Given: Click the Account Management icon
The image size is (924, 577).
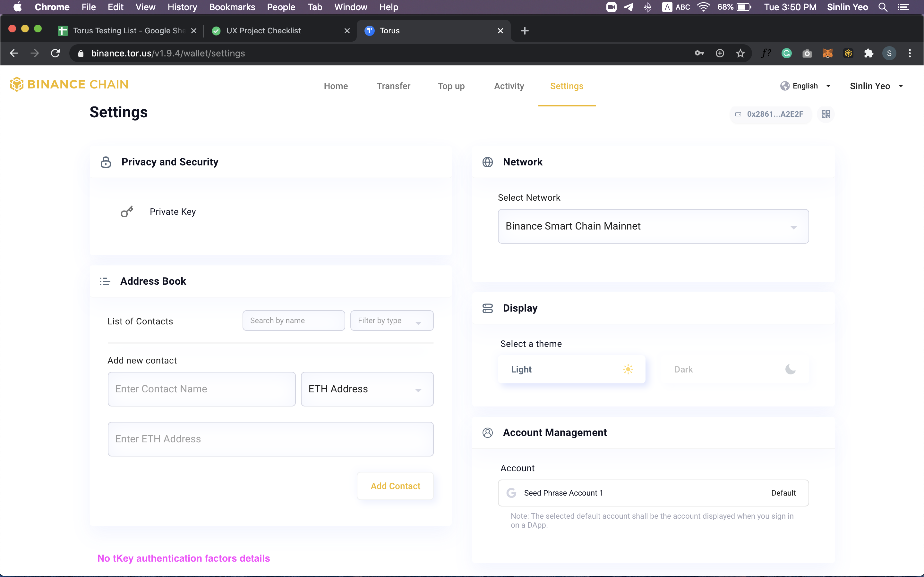Looking at the screenshot, I should (x=488, y=432).
